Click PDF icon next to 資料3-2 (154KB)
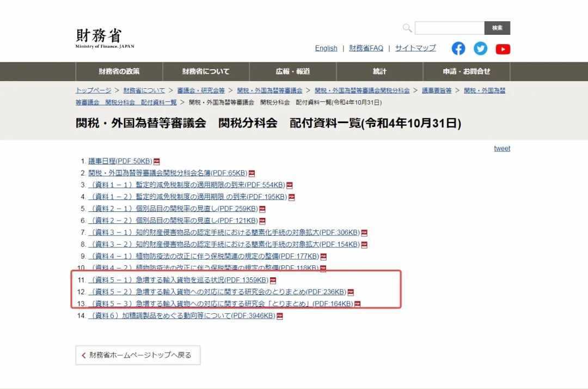 (364, 245)
